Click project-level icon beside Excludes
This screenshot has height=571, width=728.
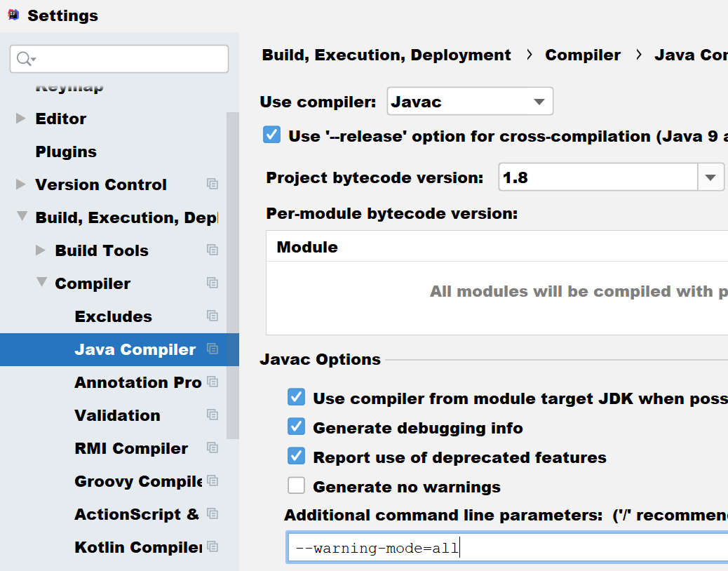213,316
